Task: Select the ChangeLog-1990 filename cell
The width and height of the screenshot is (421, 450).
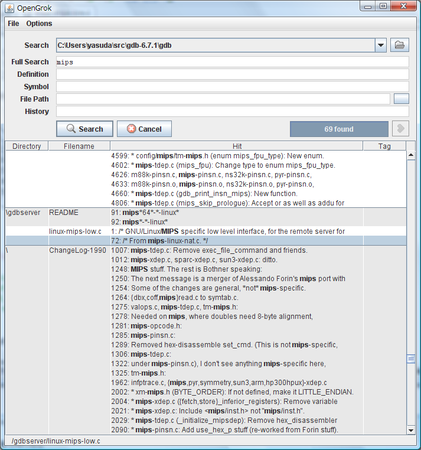Action: [78, 250]
